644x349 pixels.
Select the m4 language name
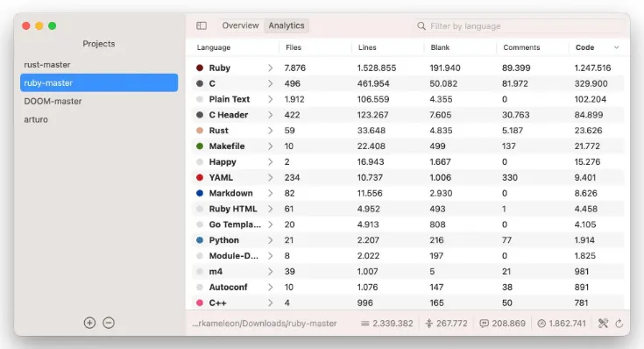point(216,271)
